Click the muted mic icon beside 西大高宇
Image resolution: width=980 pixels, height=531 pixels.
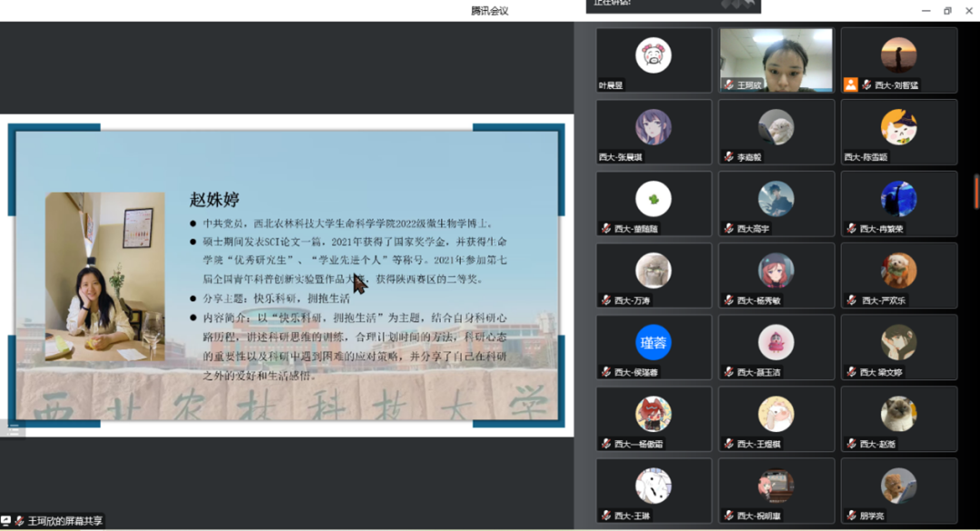pos(729,229)
